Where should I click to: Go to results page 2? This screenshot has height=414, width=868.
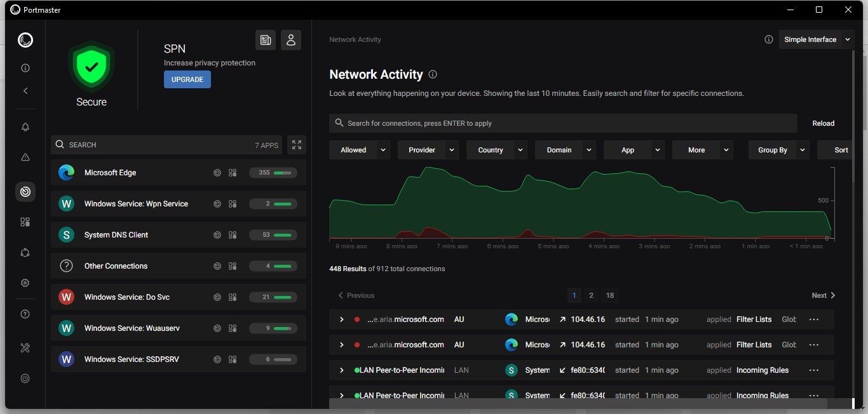591,295
